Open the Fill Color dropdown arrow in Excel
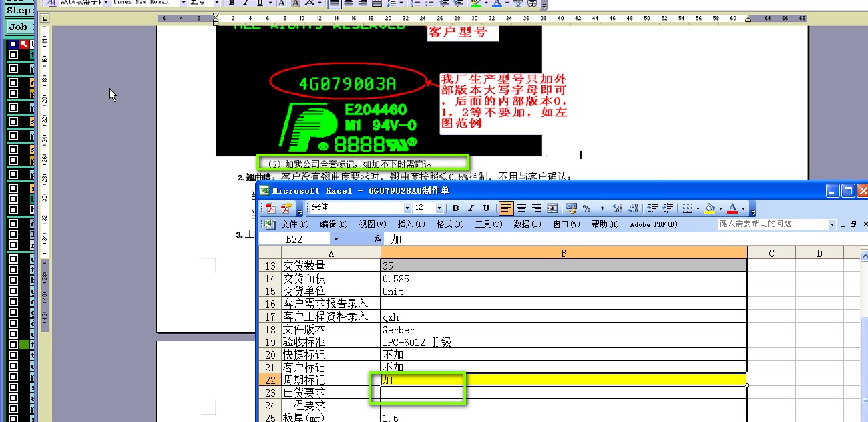Screen dimensions: 868x422 [x=720, y=208]
